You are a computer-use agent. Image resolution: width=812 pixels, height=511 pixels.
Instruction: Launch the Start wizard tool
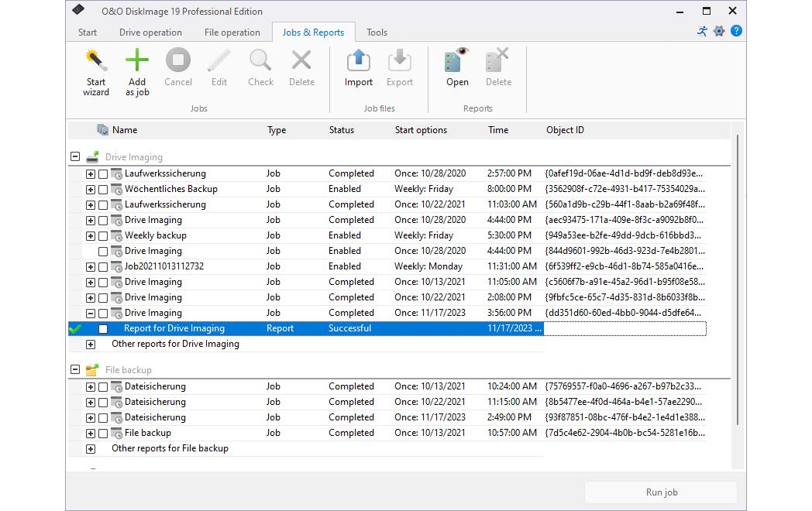[96, 73]
